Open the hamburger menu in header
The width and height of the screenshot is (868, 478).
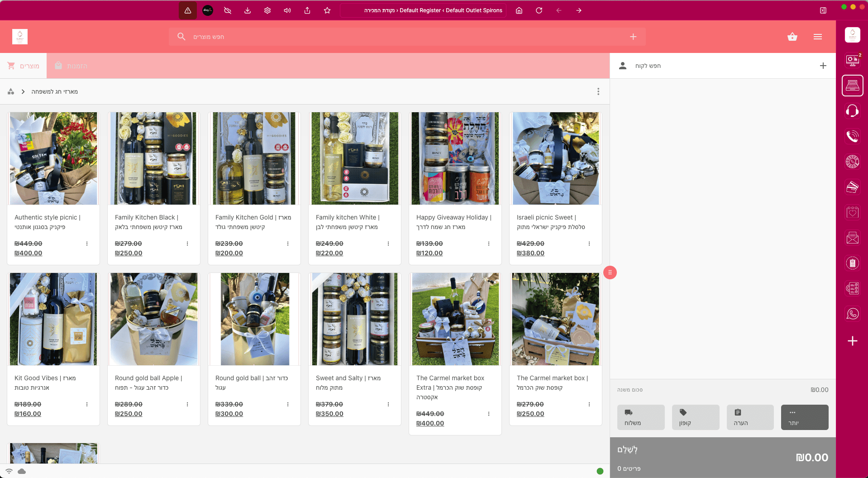pos(817,37)
